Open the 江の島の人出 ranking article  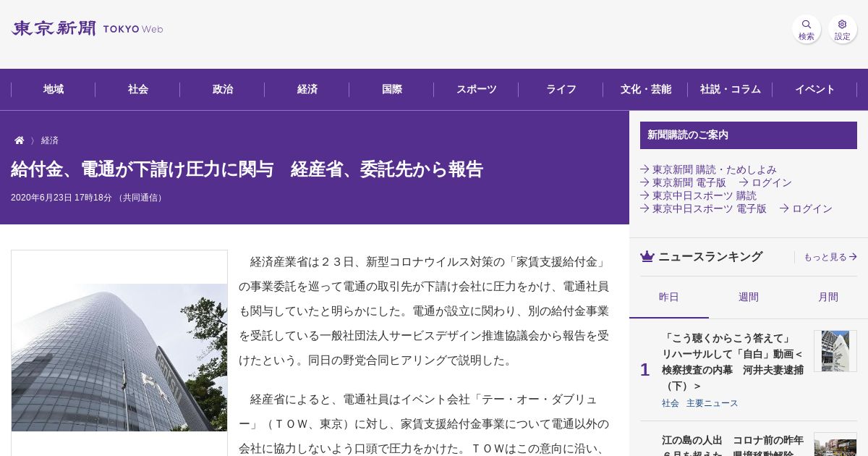pos(733,446)
